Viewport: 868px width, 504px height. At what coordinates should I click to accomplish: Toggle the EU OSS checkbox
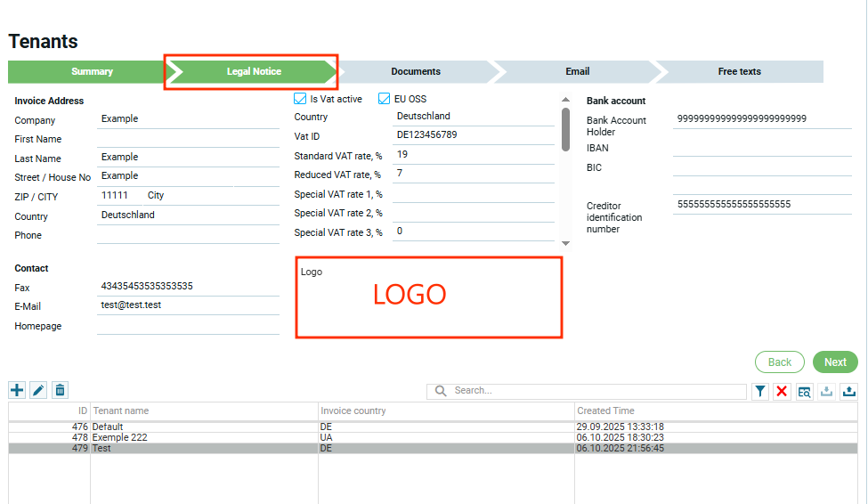385,99
